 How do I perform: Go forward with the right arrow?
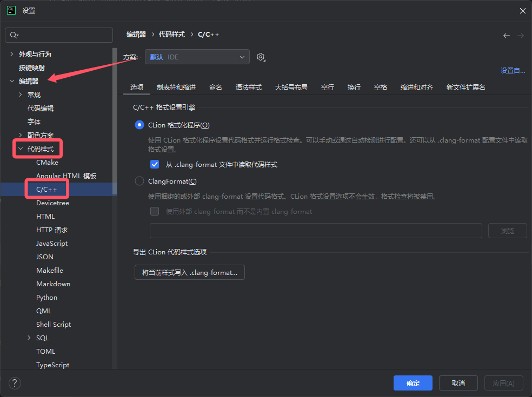point(521,36)
